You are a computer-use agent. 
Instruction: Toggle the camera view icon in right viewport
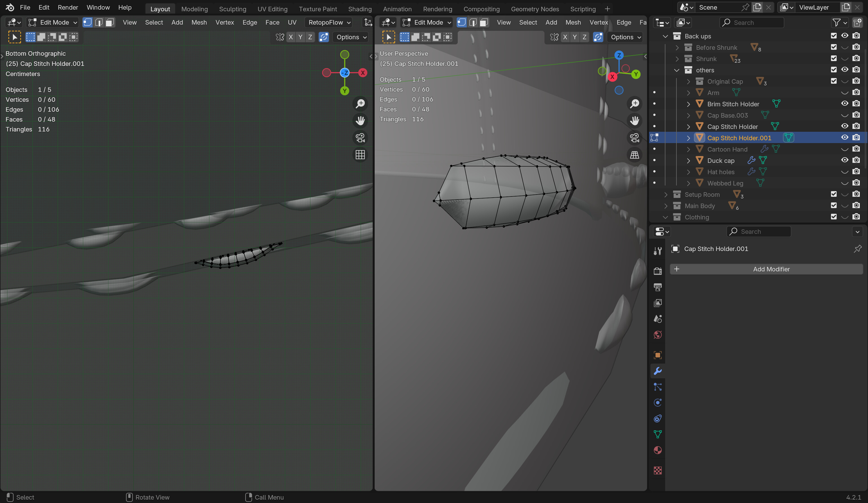tap(635, 138)
